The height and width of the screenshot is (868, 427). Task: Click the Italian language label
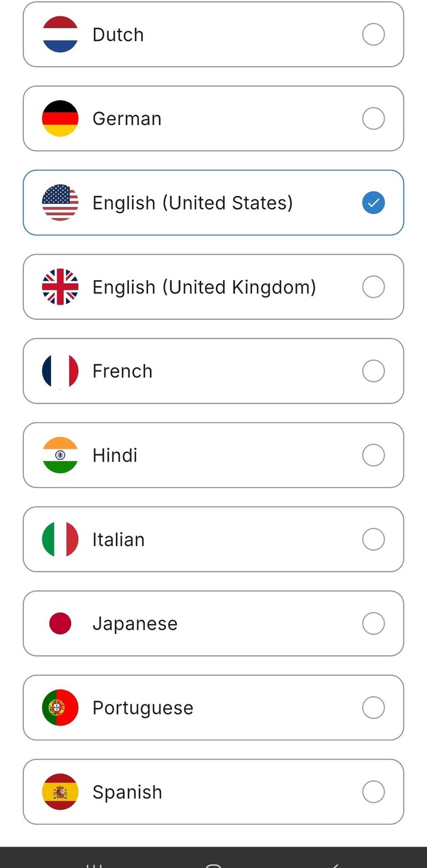coord(118,539)
